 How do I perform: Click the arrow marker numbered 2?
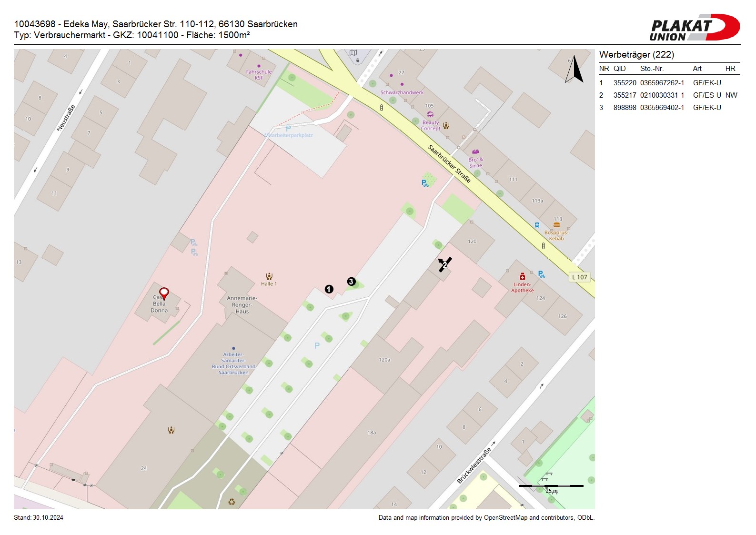pos(444,264)
